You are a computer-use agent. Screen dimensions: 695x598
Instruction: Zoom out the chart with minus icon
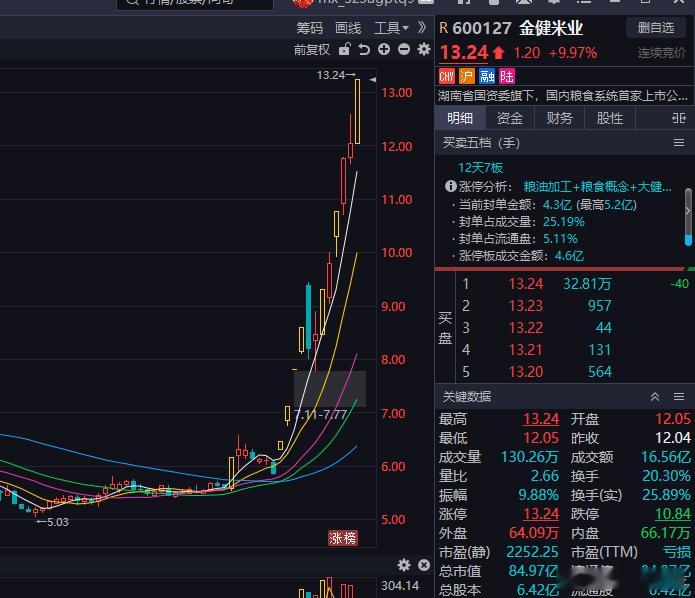[404, 49]
